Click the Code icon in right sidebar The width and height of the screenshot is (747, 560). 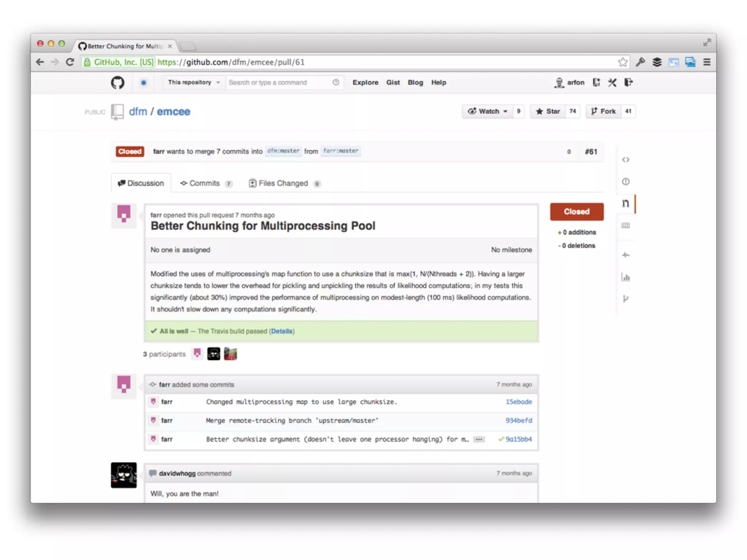coord(626,160)
